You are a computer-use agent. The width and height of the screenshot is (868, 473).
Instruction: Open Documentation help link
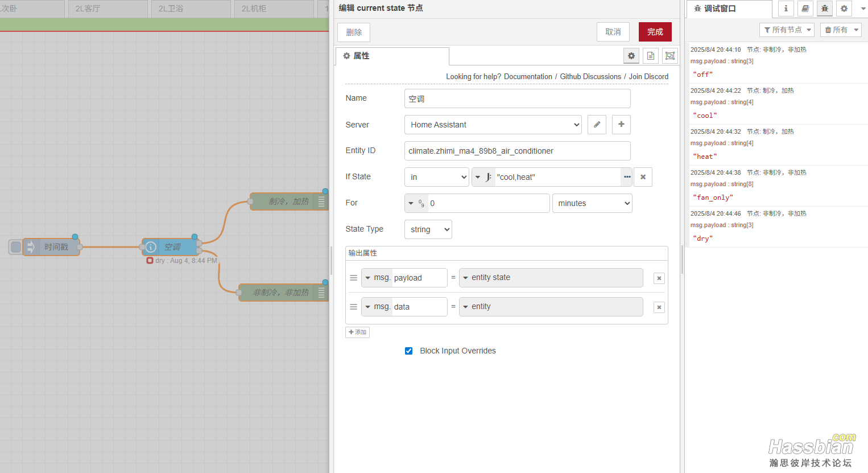pos(528,77)
